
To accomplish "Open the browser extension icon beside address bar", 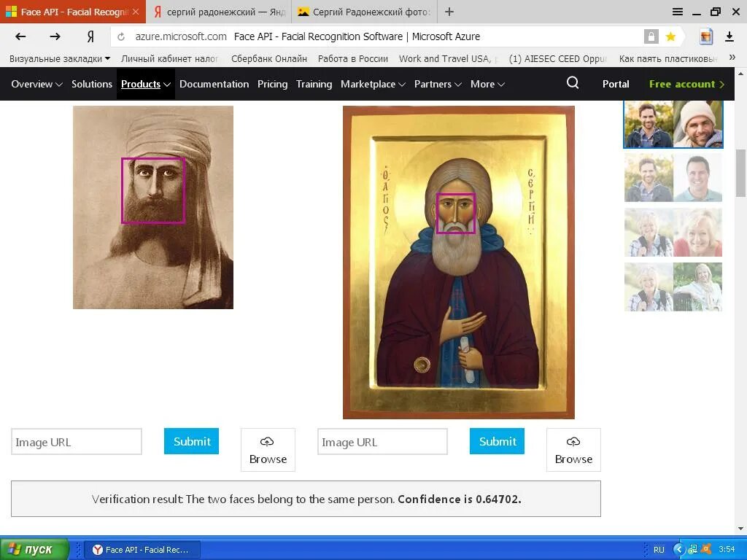I will pos(705,36).
